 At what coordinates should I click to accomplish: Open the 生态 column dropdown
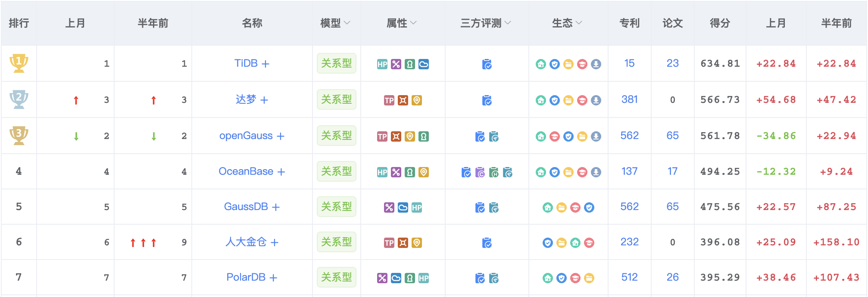[x=567, y=23]
